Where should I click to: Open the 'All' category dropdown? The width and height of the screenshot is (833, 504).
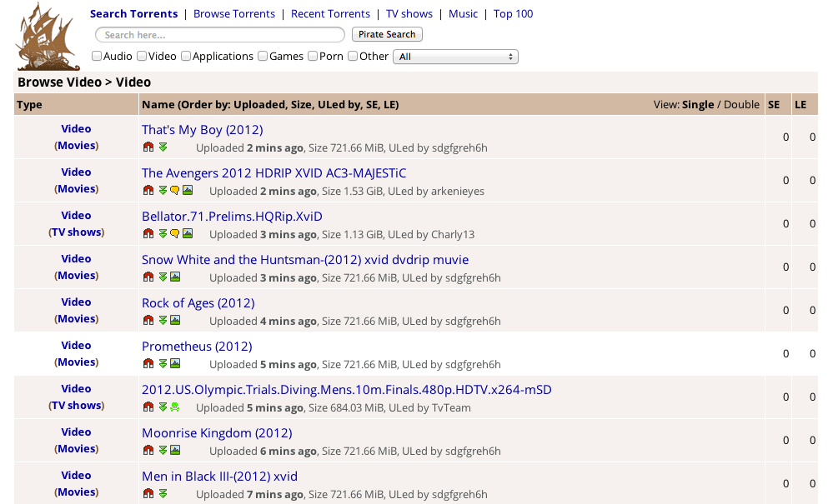point(455,56)
